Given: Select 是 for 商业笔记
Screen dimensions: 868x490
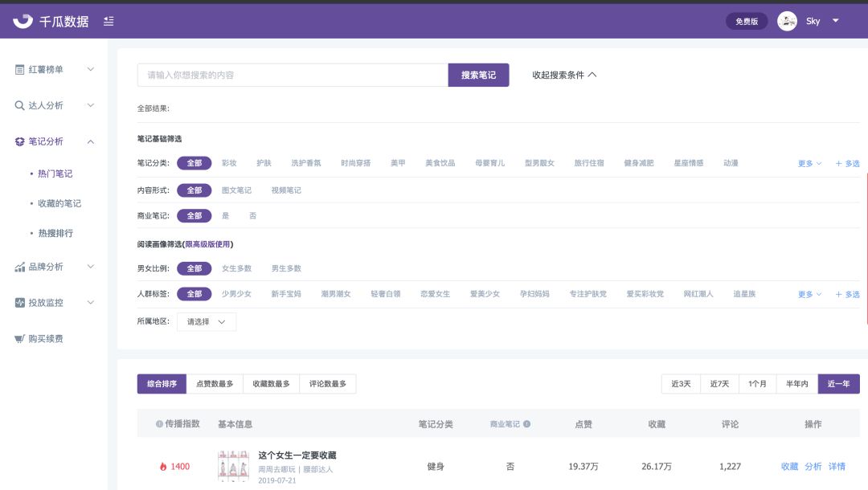Looking at the screenshot, I should coord(225,216).
